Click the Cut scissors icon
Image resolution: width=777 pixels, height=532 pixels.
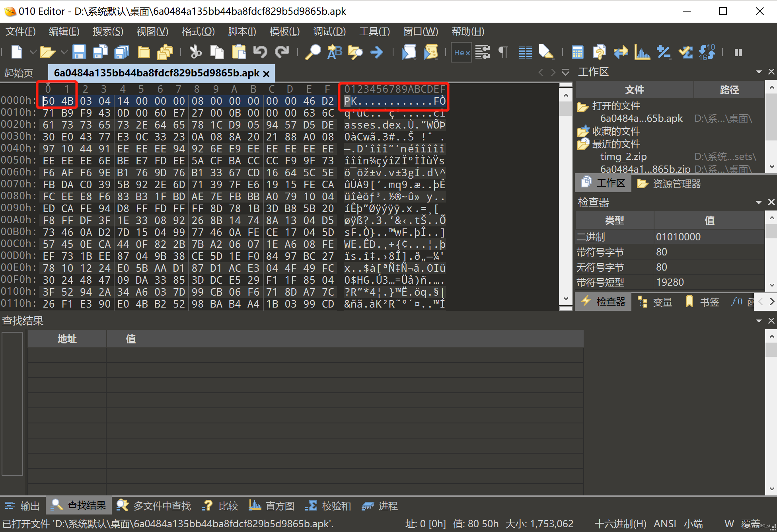(x=195, y=52)
